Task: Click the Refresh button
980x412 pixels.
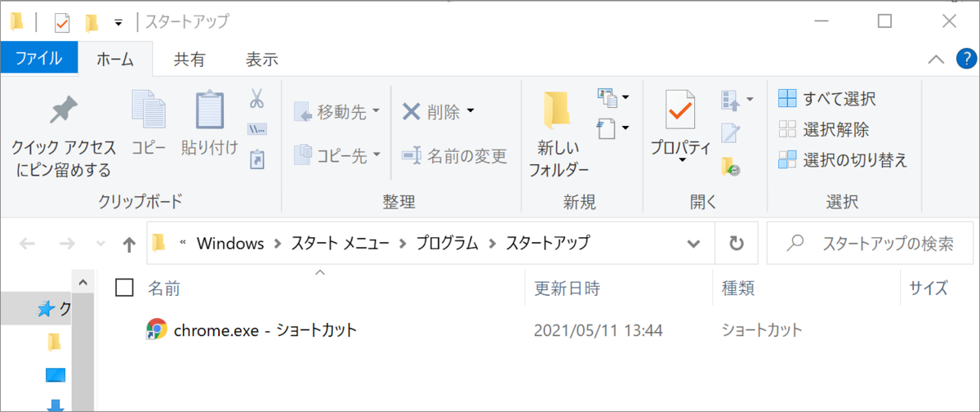Action: [736, 244]
